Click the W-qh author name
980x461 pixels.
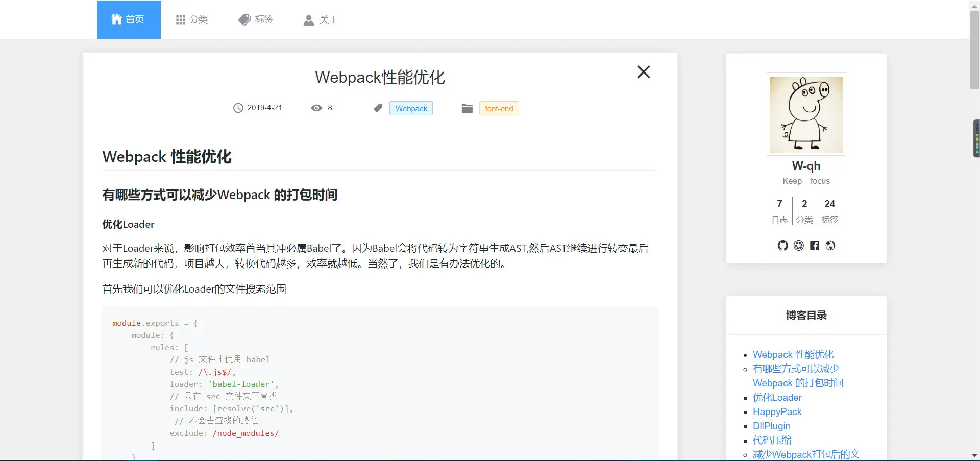click(x=806, y=166)
